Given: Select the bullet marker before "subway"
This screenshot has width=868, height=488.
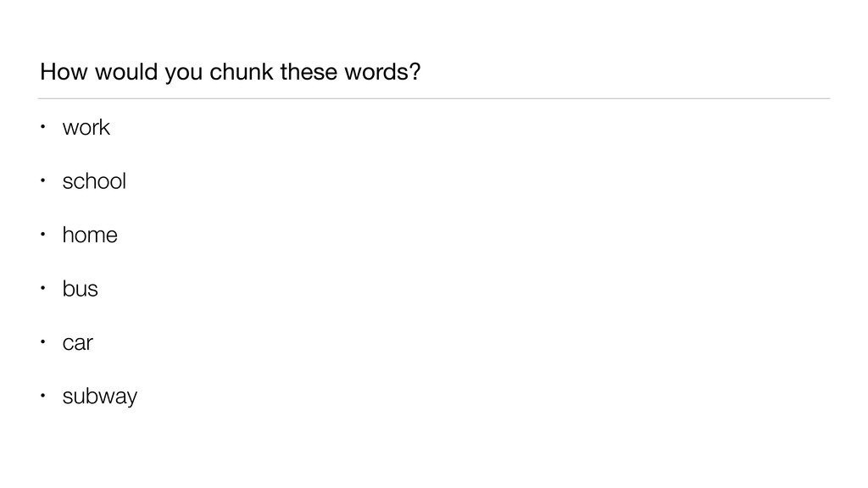Looking at the screenshot, I should [42, 396].
